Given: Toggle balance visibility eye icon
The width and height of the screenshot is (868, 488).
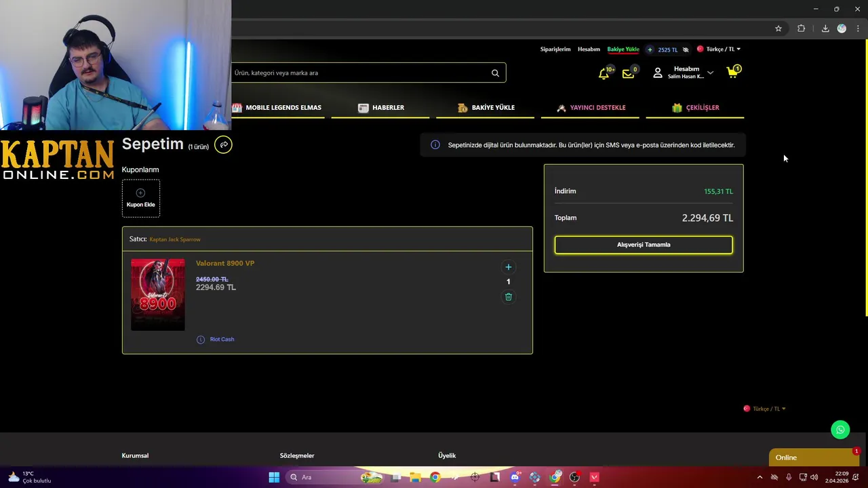Looking at the screenshot, I should (686, 49).
